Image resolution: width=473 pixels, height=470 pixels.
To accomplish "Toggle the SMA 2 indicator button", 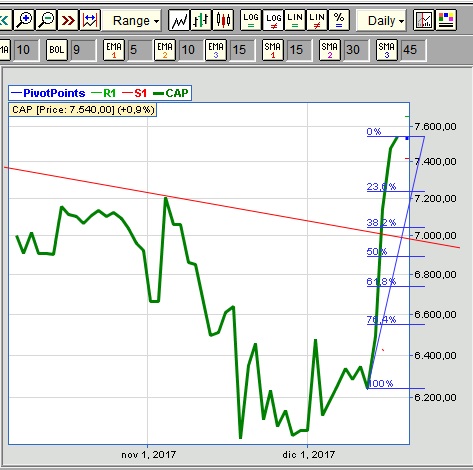I will point(330,50).
